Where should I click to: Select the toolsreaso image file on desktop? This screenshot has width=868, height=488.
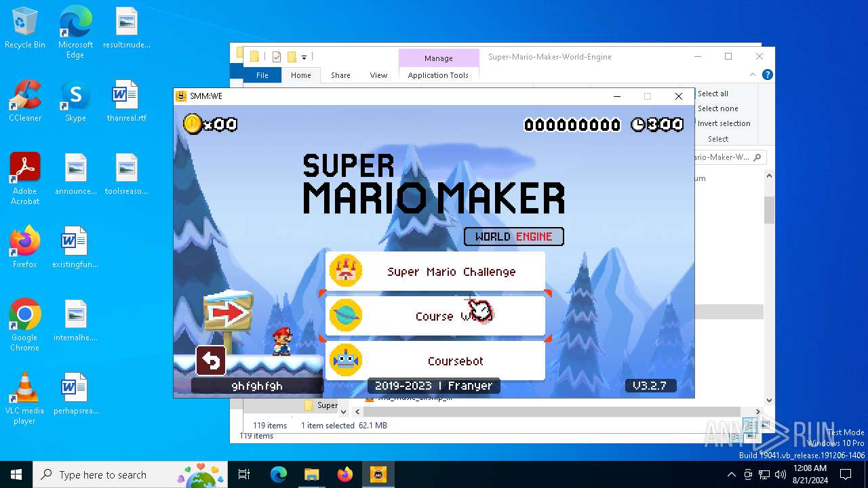(126, 174)
